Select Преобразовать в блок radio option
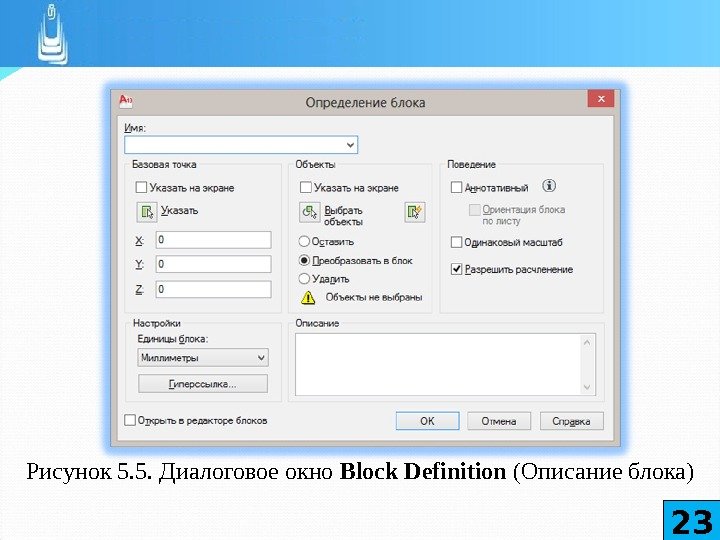This screenshot has width=720, height=540. pyautogui.click(x=304, y=260)
